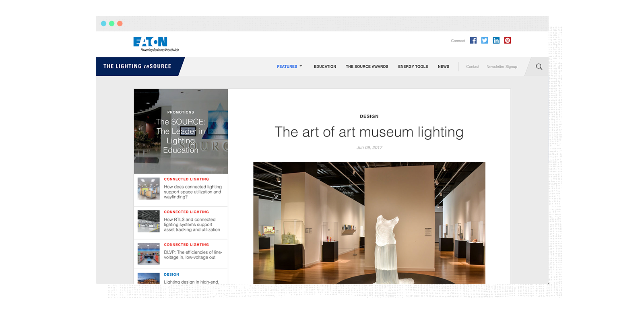Open Eaton's Facebook page icon
This screenshot has width=644, height=322.
click(x=473, y=41)
